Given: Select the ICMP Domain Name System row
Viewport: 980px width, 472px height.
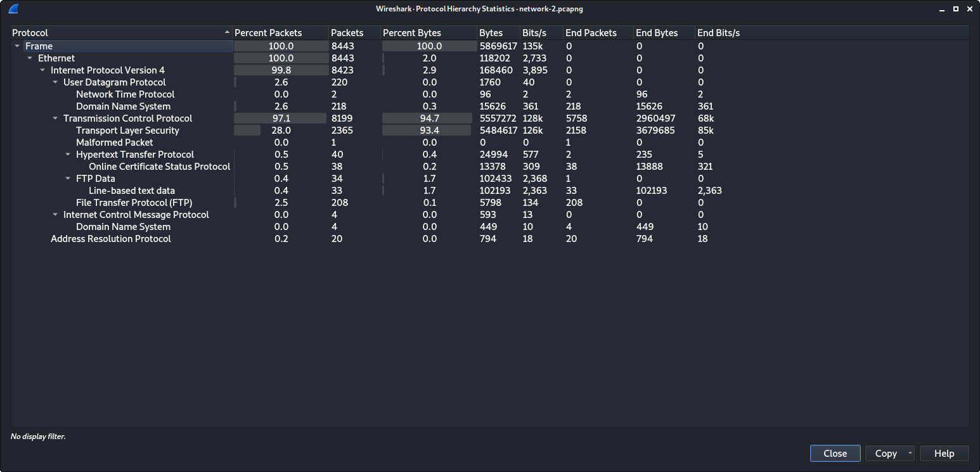Looking at the screenshot, I should (x=489, y=227).
